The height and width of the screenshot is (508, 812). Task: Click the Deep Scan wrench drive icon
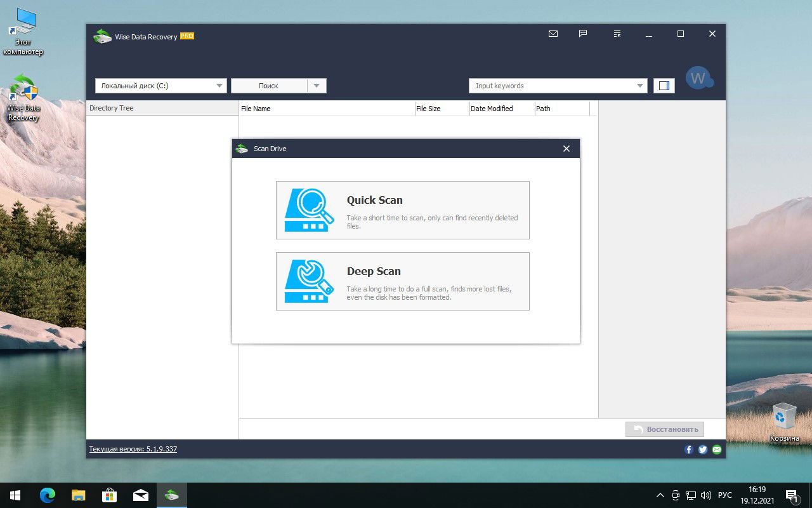[309, 281]
